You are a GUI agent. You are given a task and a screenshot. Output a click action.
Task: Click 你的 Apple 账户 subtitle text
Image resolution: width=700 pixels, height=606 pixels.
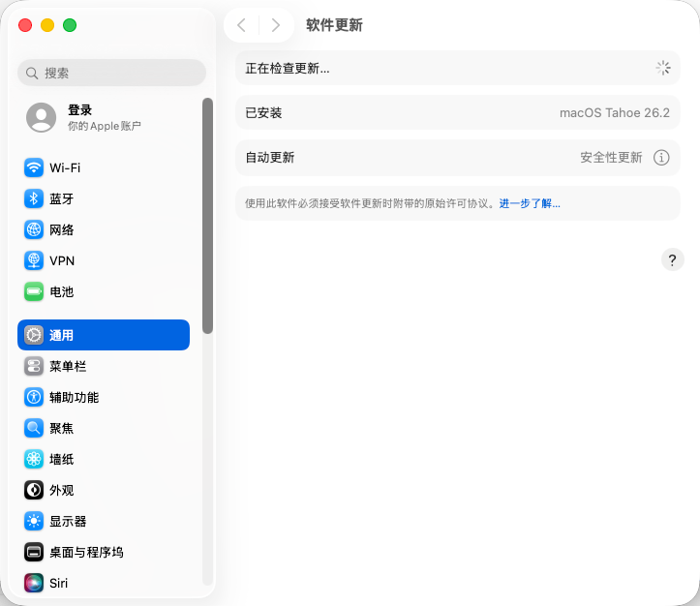click(105, 126)
